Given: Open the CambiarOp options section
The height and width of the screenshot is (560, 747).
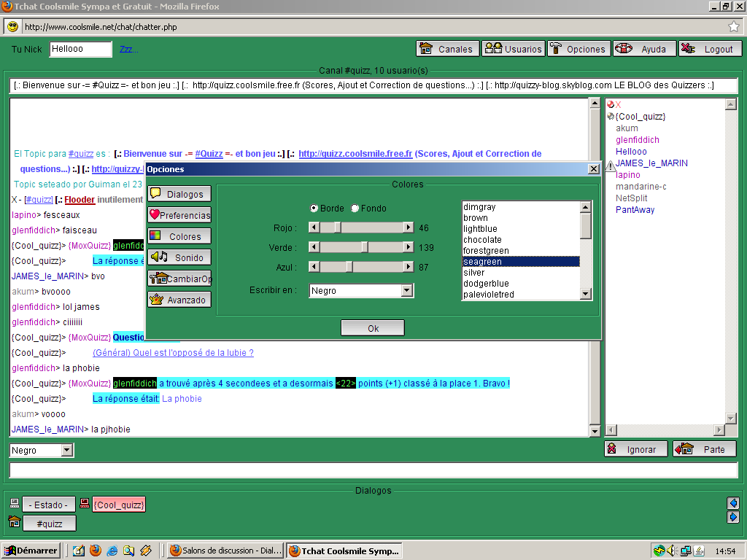Looking at the screenshot, I should click(179, 279).
